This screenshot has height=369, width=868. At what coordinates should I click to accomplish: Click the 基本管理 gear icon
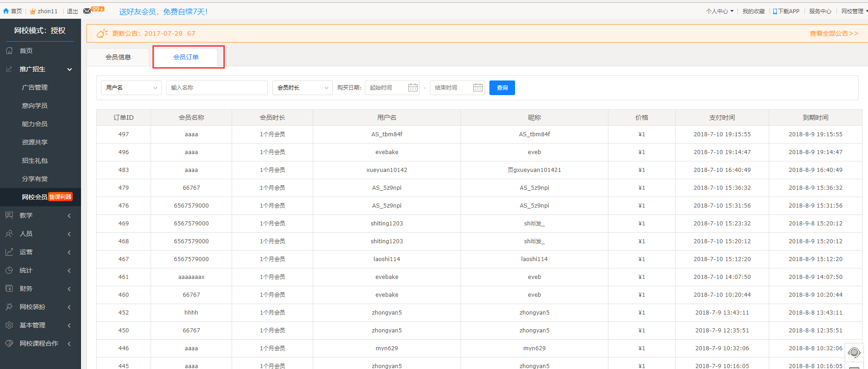point(9,325)
